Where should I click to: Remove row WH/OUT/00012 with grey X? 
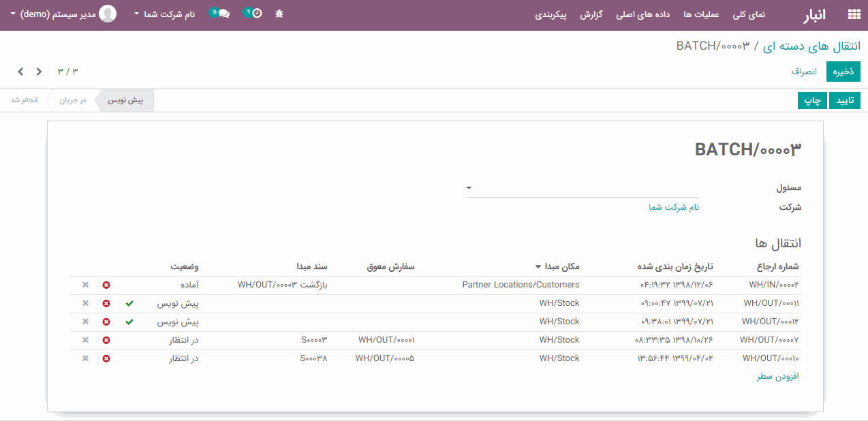(x=85, y=322)
